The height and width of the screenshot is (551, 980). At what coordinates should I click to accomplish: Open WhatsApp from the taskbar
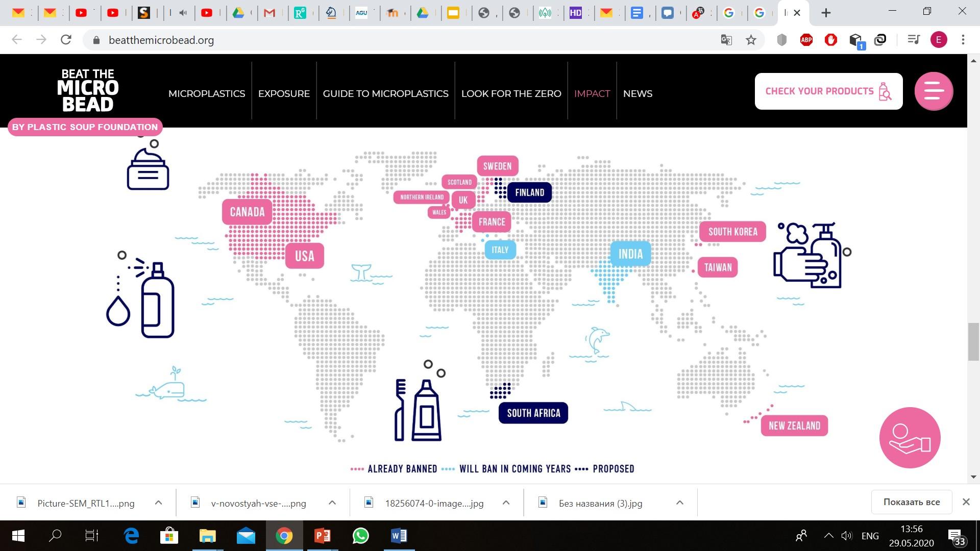tap(360, 536)
